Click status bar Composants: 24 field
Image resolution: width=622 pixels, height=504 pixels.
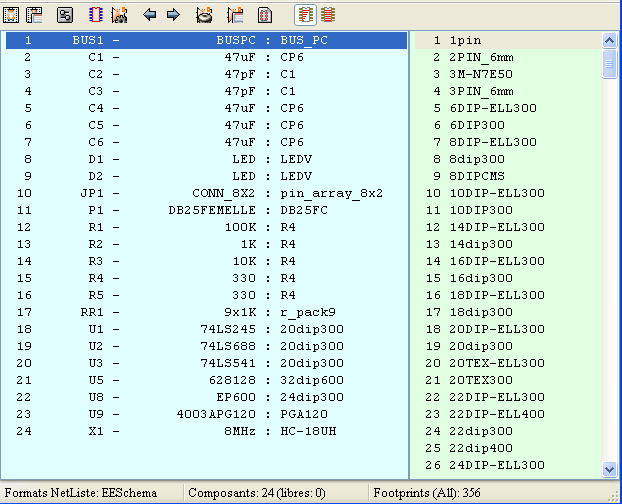[x=276, y=493]
